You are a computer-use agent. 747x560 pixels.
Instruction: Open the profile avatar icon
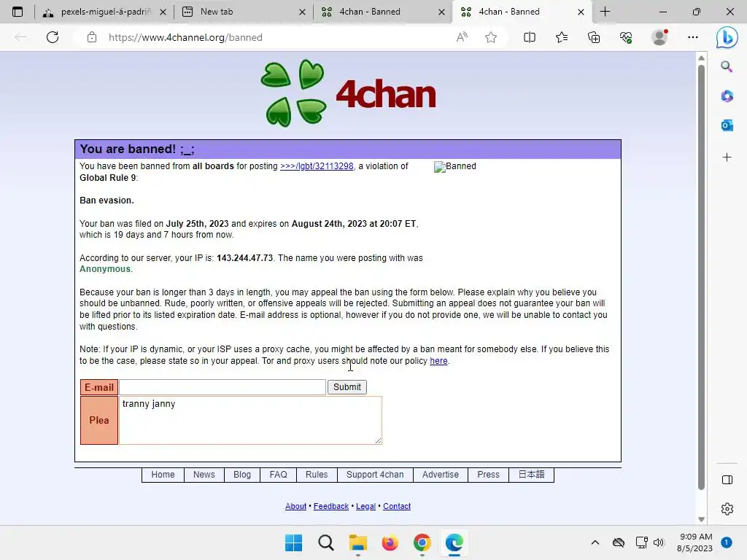(659, 37)
